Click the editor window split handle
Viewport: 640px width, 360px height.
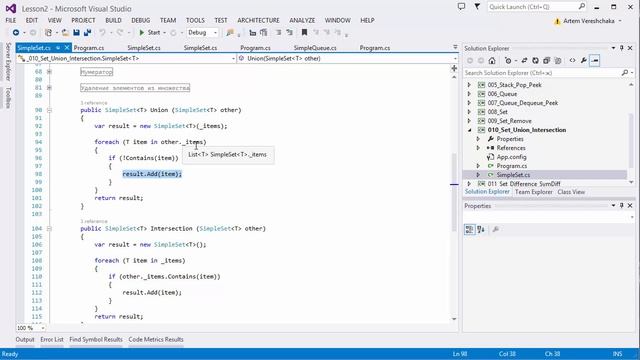tap(454, 68)
